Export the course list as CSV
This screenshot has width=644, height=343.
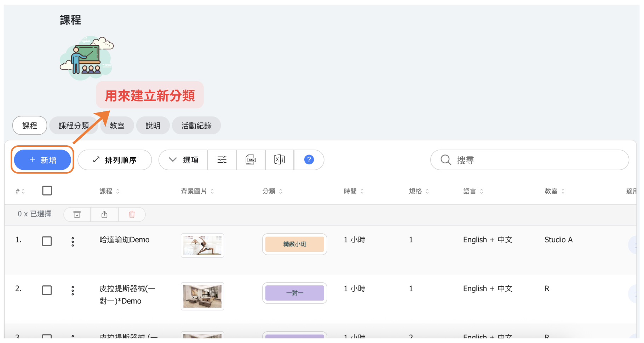251,160
